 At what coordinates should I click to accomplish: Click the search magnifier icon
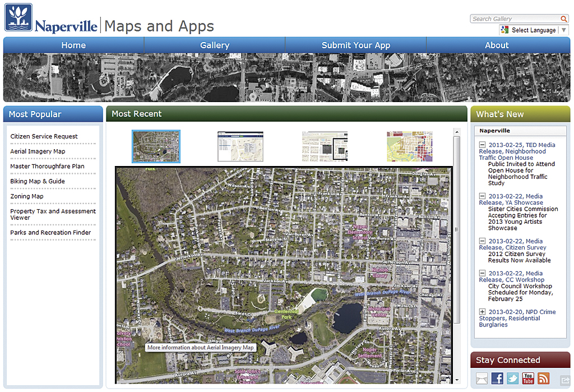click(564, 19)
